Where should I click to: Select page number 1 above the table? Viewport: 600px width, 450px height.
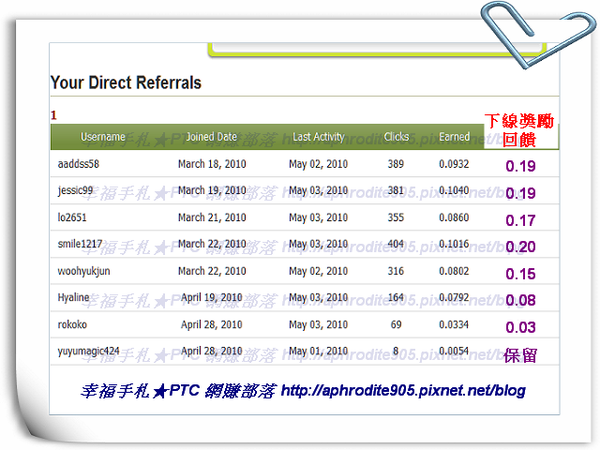pos(54,115)
